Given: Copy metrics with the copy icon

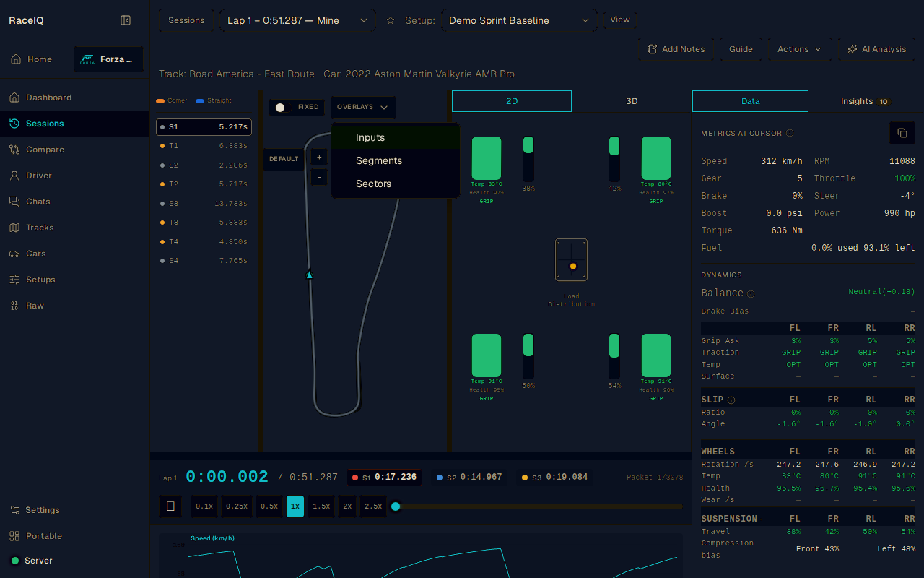Looking at the screenshot, I should click(902, 133).
